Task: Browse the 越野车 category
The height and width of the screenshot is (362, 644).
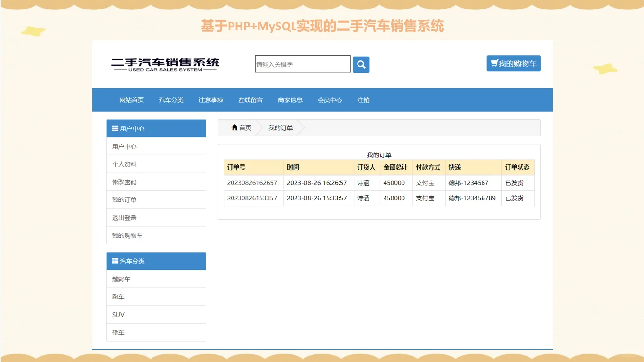Action: click(121, 279)
